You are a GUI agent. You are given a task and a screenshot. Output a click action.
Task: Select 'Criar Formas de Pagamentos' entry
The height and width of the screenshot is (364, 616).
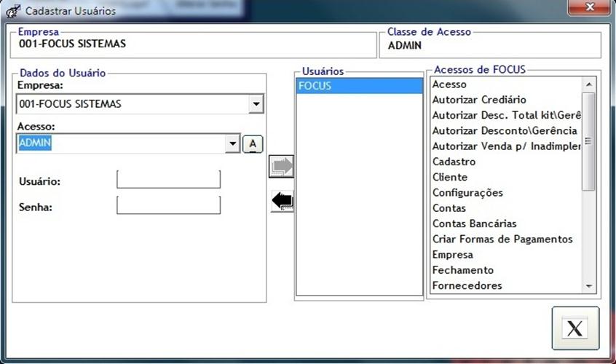click(505, 239)
